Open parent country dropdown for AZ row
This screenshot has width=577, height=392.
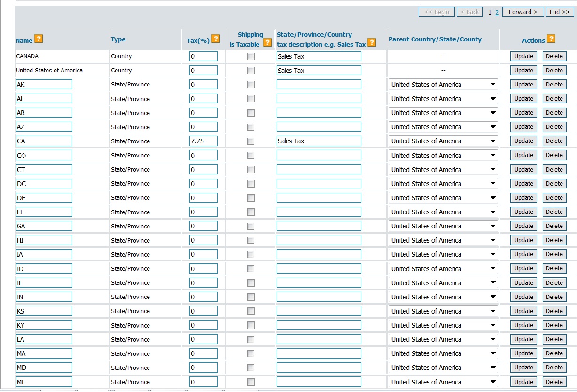tap(443, 127)
